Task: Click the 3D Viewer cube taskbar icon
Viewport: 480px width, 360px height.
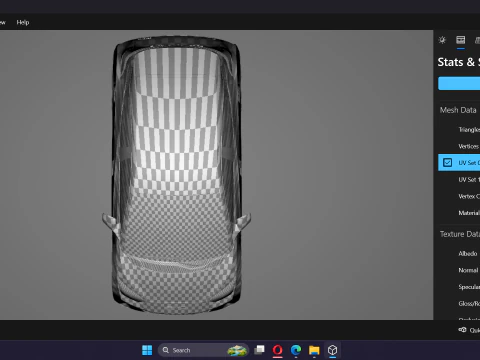Action: pos(332,350)
